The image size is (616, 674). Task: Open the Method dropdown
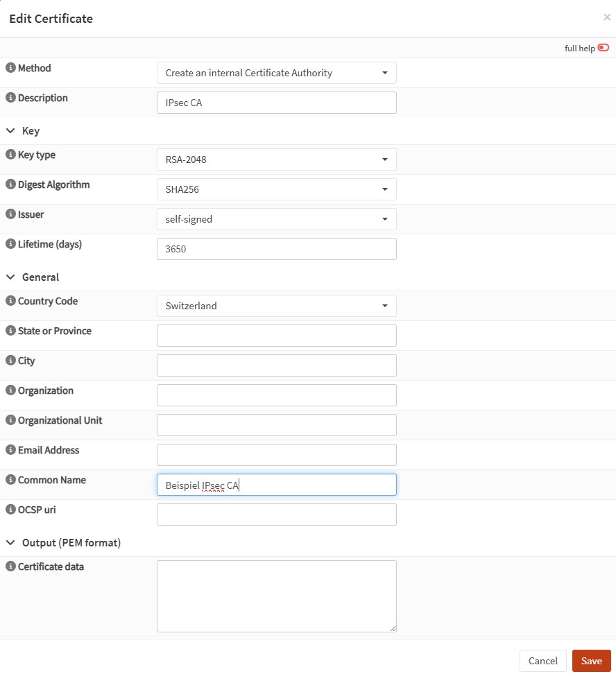click(276, 73)
